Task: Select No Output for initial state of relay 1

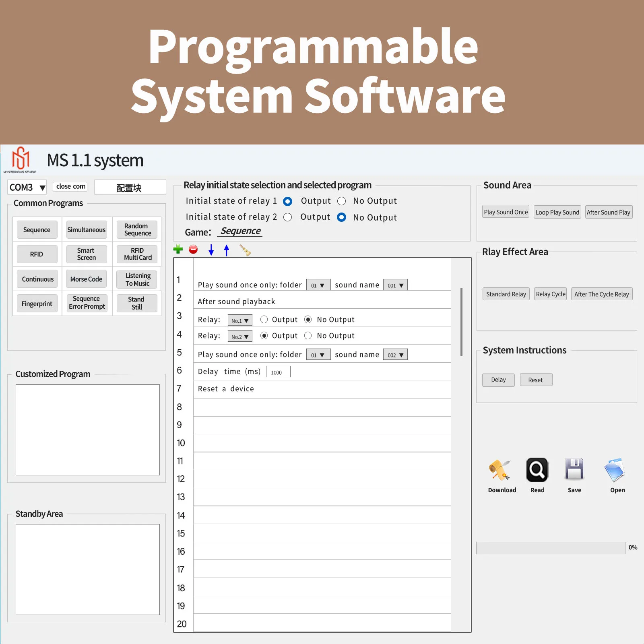Action: [342, 201]
